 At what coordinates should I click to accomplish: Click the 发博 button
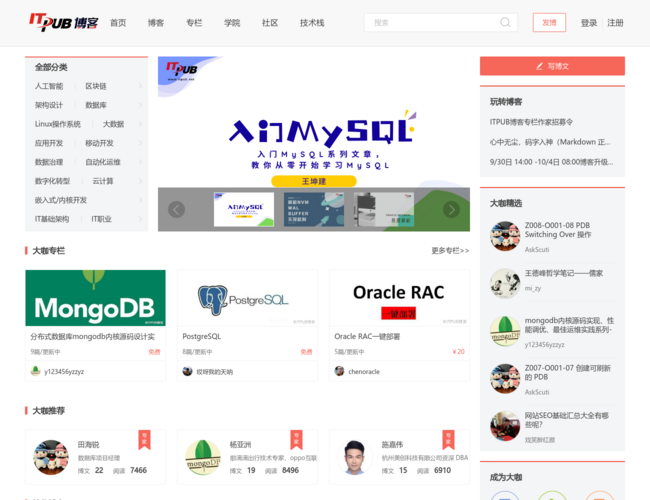[549, 22]
